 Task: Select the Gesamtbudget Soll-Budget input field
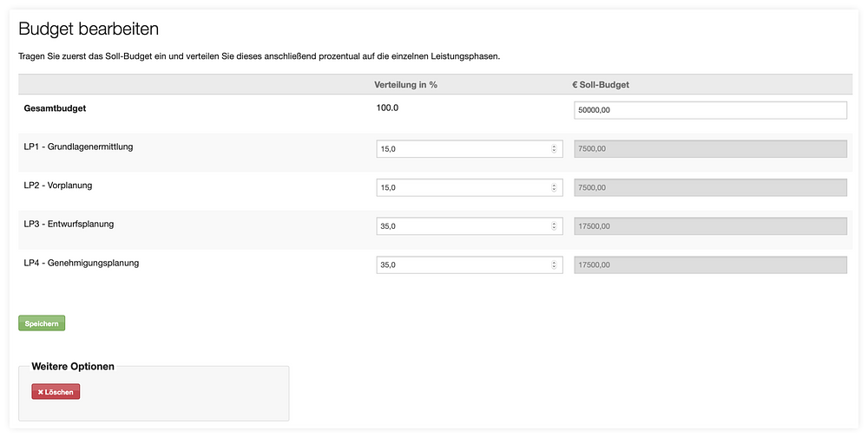click(x=710, y=110)
